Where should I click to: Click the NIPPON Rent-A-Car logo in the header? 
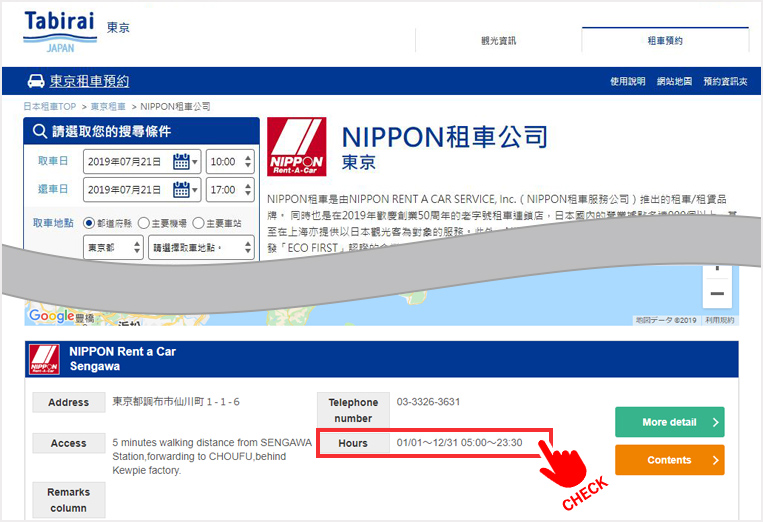point(297,146)
